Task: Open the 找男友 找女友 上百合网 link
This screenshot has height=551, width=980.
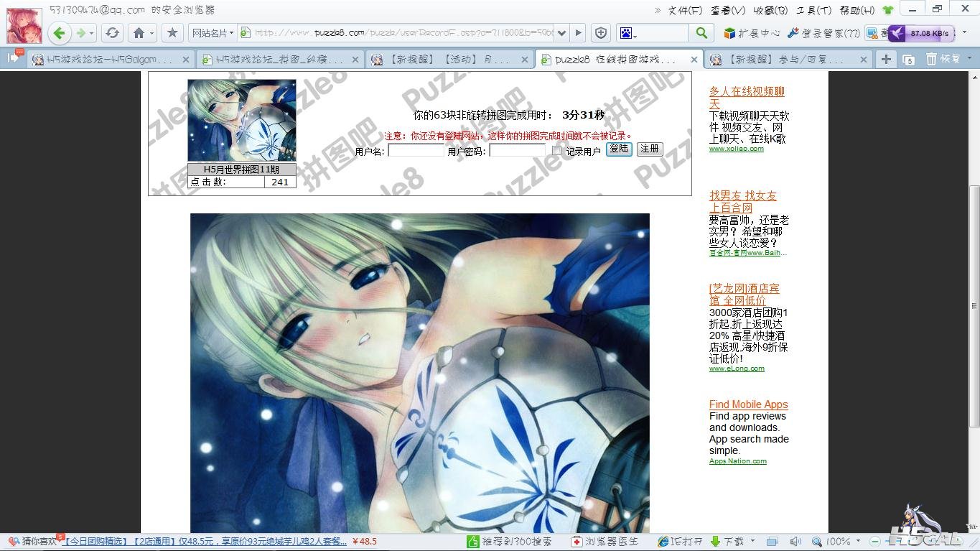Action: point(743,202)
